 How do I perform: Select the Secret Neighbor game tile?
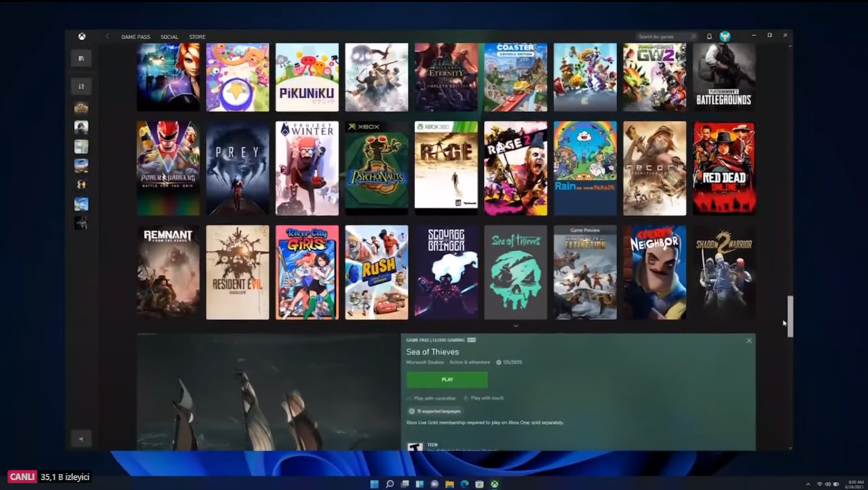(x=654, y=272)
